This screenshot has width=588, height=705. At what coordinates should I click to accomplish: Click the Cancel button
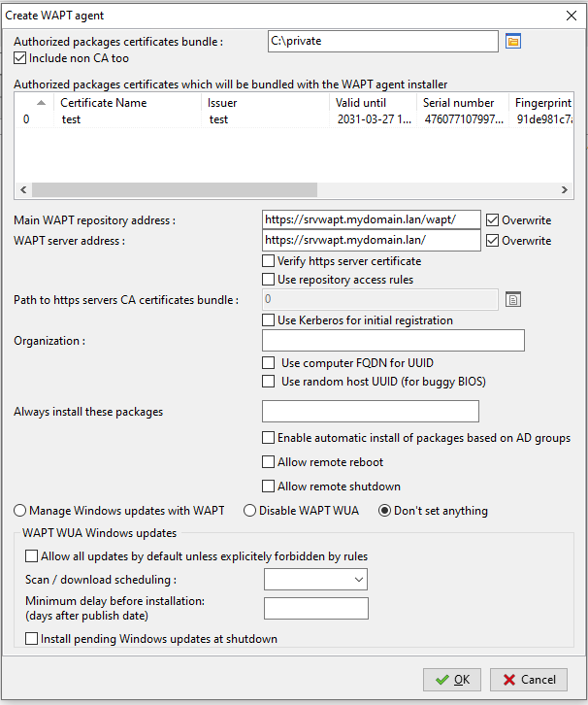coord(529,680)
